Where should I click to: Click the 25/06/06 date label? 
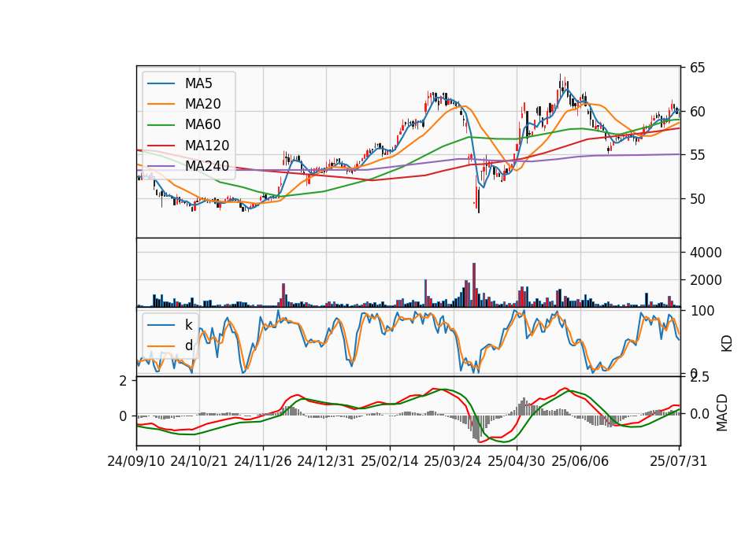pyautogui.click(x=580, y=462)
